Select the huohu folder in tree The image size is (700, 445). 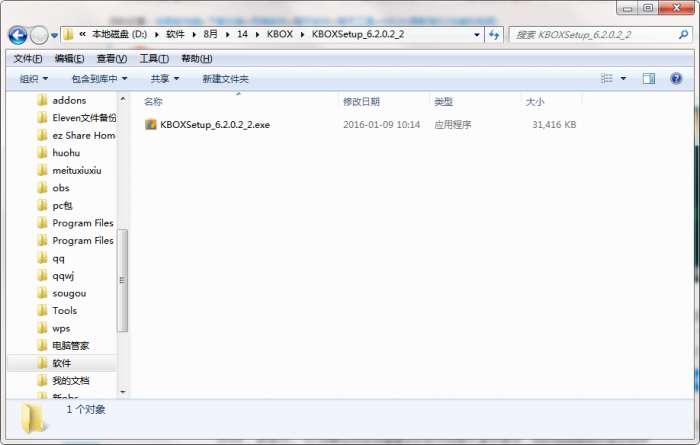pyautogui.click(x=66, y=153)
